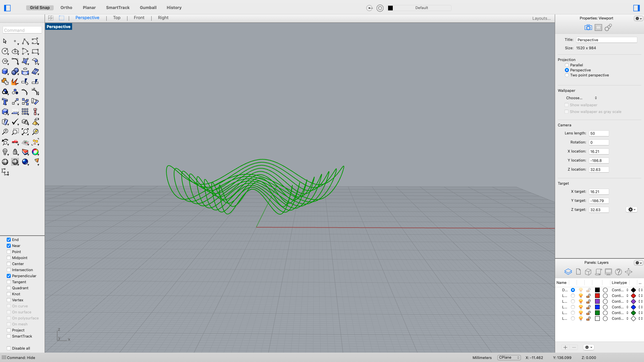
Task: Switch to the Right viewport tab
Action: 163,18
